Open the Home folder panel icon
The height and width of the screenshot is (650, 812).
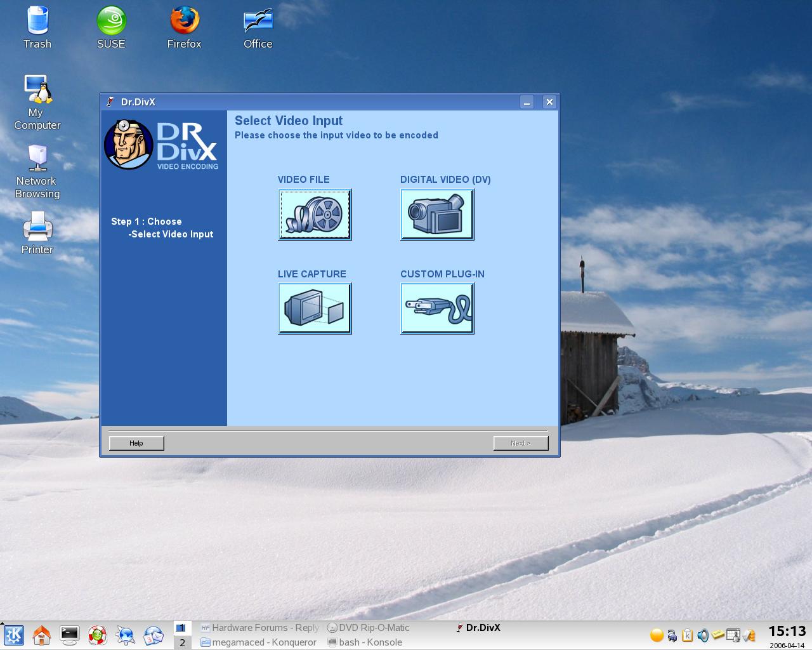42,635
